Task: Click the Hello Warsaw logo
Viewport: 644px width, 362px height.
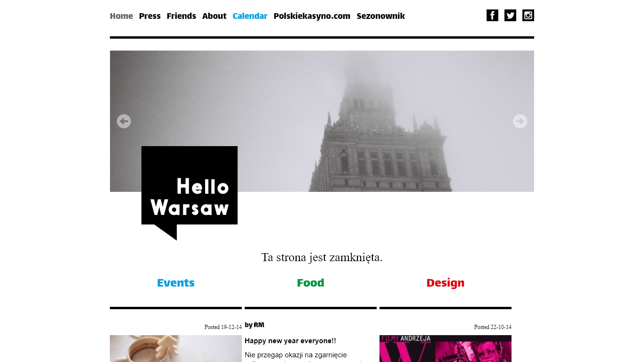Action: tap(190, 193)
